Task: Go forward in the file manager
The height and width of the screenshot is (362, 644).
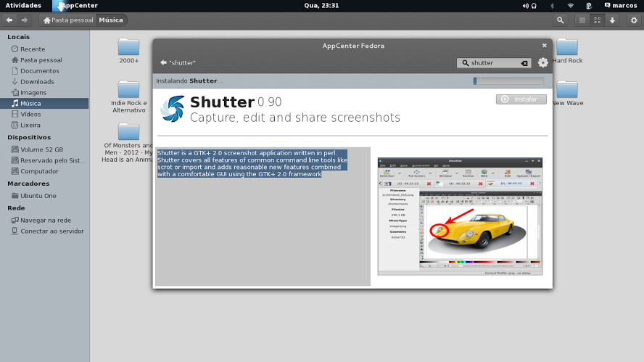Action: [25, 20]
